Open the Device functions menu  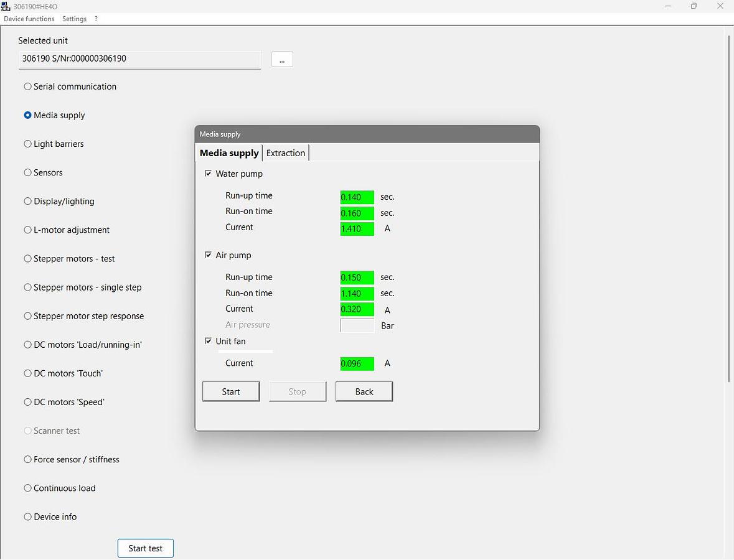(29, 19)
